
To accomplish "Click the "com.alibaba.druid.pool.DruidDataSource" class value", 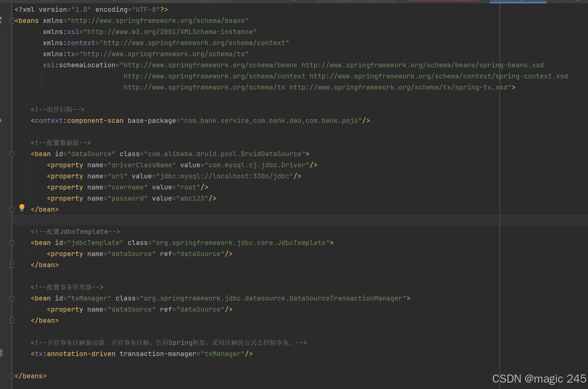I will click(x=225, y=154).
